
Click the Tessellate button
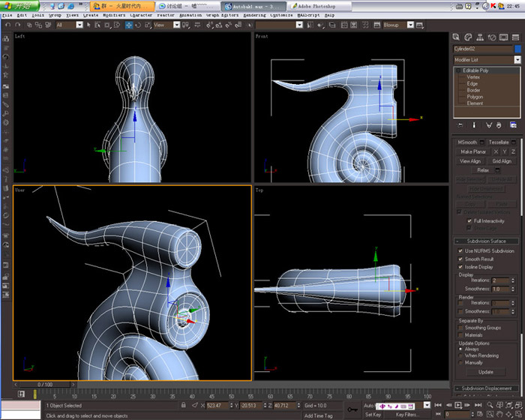click(498, 142)
